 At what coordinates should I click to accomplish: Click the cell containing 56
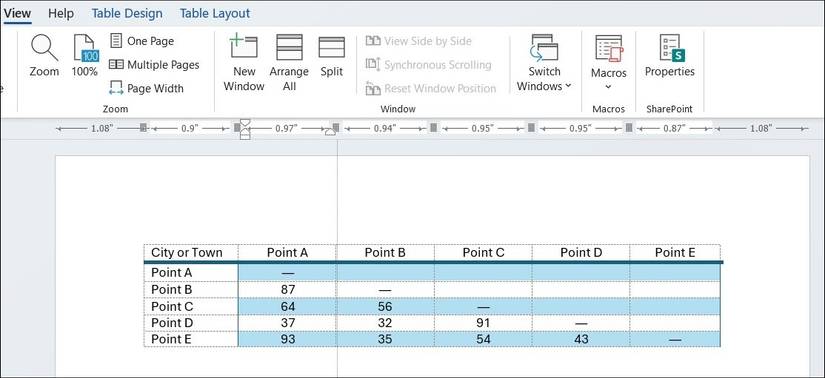pyautogui.click(x=385, y=306)
